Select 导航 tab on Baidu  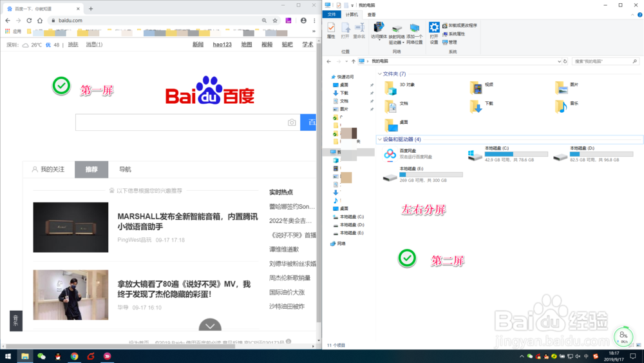coord(125,170)
